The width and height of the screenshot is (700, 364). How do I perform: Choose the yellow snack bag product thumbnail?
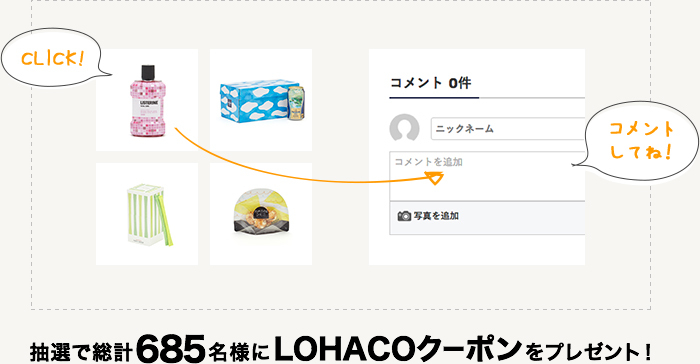click(261, 214)
